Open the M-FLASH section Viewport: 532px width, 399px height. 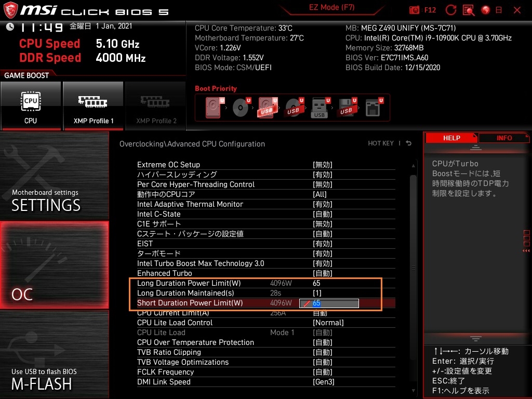[x=54, y=354]
